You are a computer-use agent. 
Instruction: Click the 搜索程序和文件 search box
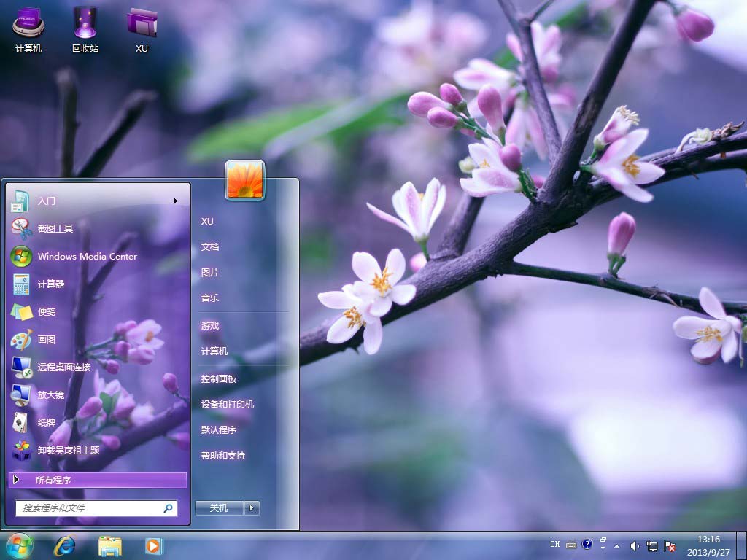[90, 508]
